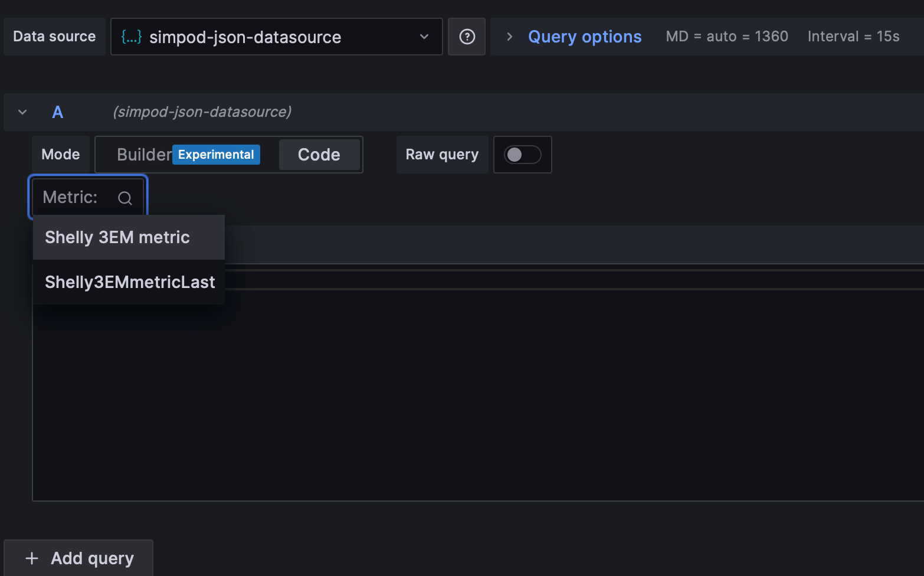The height and width of the screenshot is (576, 924).
Task: Focus the Metric search input
Action: coord(88,197)
